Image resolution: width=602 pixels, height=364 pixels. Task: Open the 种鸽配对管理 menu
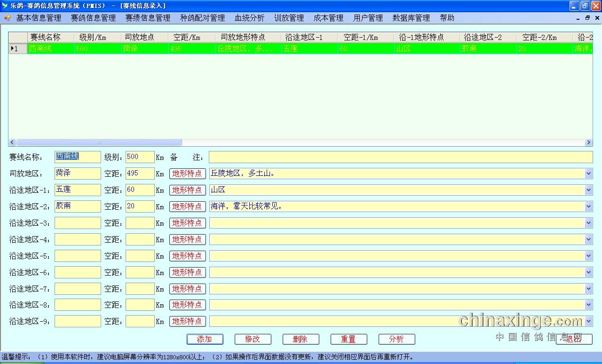[202, 18]
